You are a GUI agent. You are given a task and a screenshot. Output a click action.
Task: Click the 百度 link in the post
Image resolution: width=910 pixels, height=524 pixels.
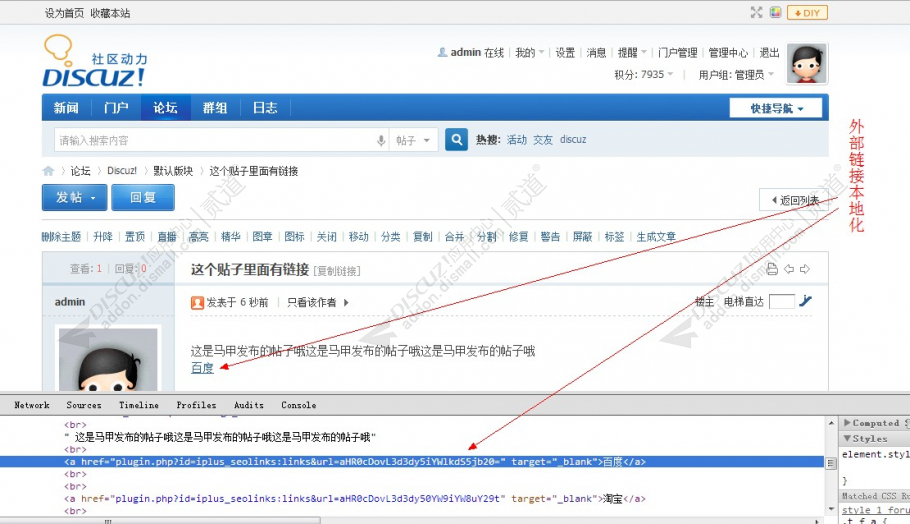(202, 368)
